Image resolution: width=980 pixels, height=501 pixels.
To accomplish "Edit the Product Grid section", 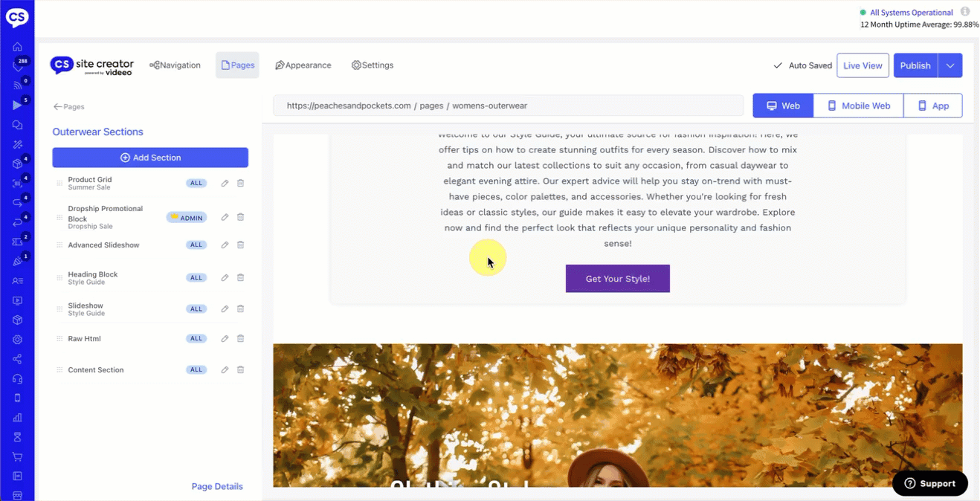I will (225, 183).
